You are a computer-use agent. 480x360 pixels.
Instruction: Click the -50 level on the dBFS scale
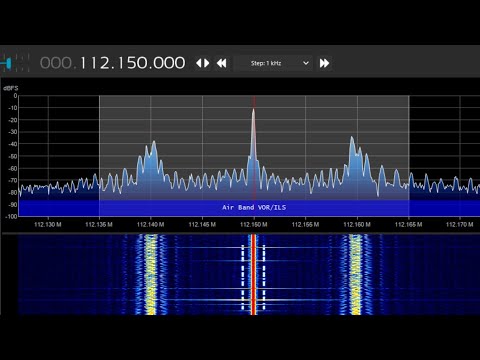pyautogui.click(x=13, y=156)
